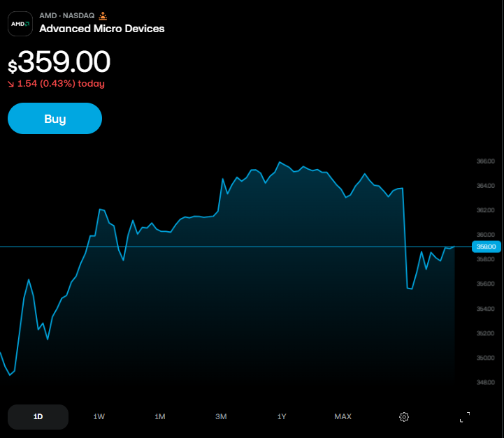Click the Buy button
504x438 pixels.
tap(55, 119)
